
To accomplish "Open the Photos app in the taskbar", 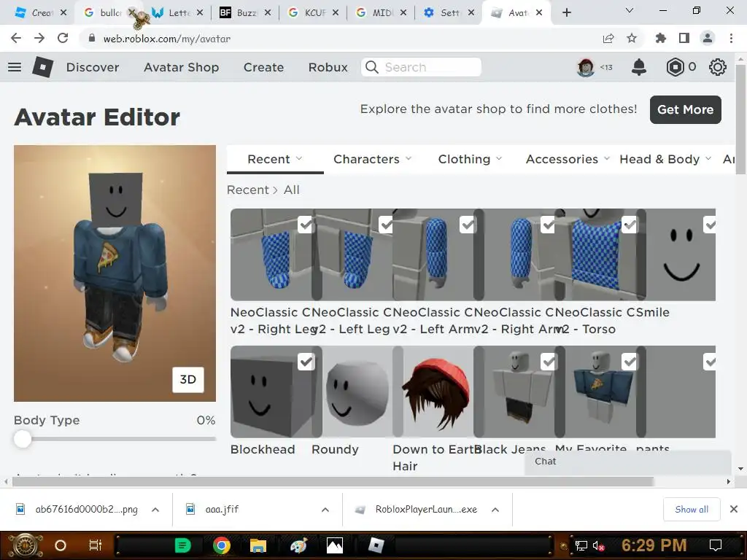I will [x=335, y=545].
